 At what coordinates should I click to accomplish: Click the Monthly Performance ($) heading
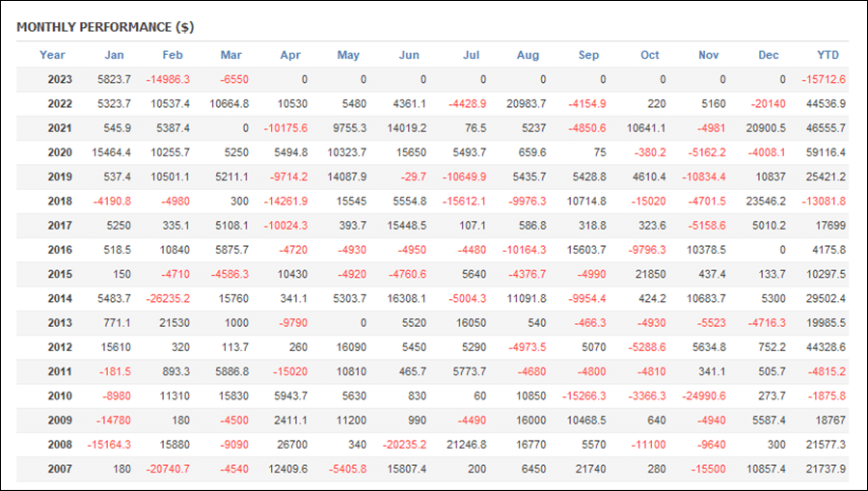(x=105, y=27)
